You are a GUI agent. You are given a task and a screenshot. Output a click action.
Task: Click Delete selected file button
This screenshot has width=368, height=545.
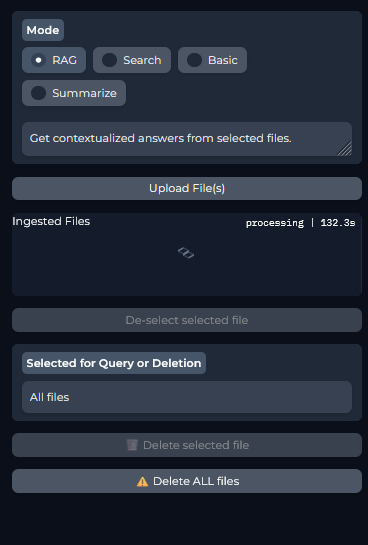pos(187,445)
